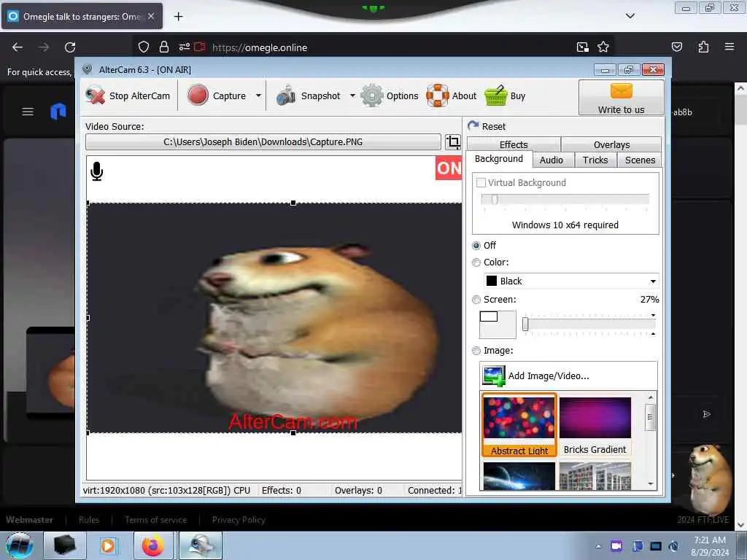Click the taskbar clock showing 7:21 AM

pos(709,545)
